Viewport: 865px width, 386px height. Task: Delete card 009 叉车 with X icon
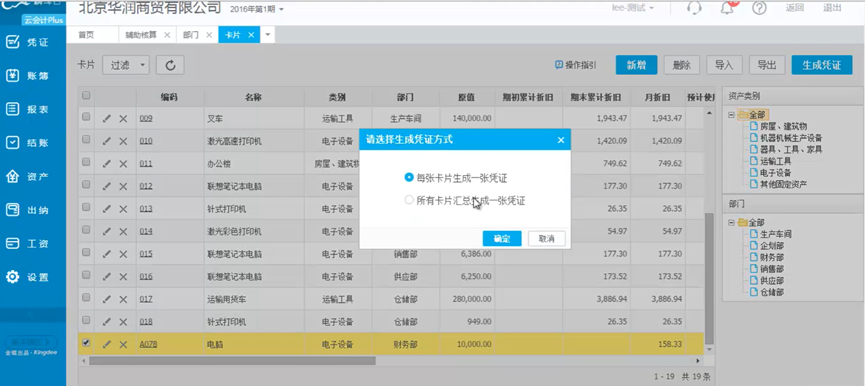click(123, 119)
